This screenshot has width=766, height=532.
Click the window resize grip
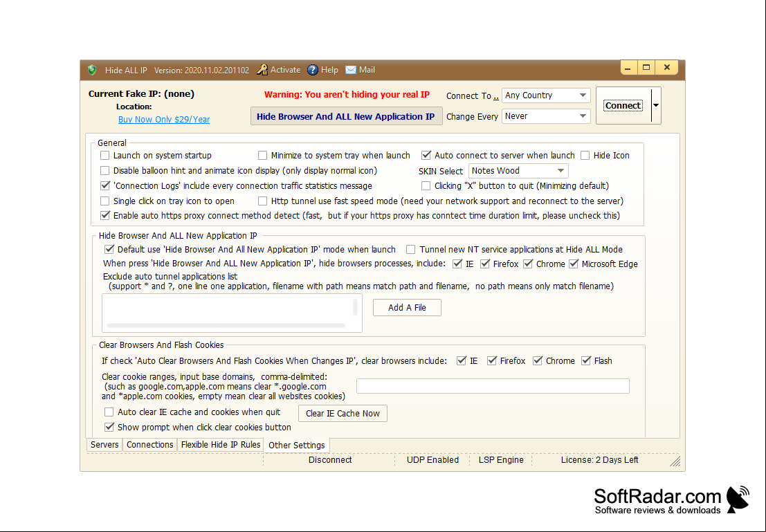pos(675,461)
